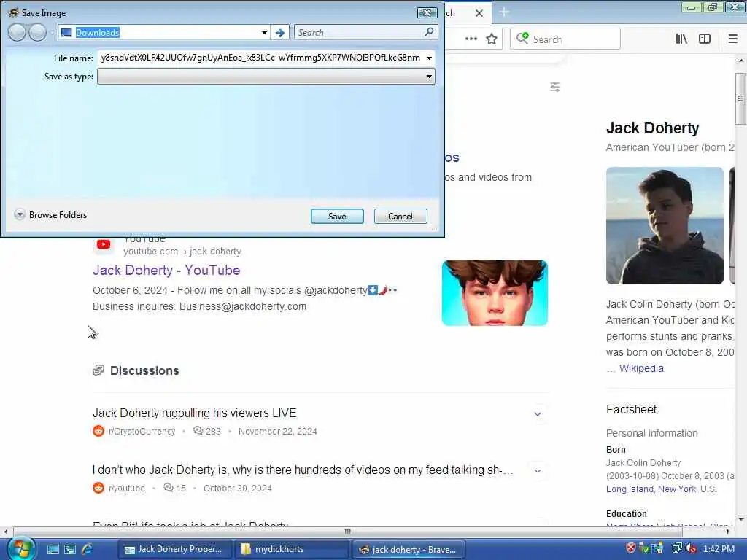Screen dimensions: 747x560
Task: Click the 15 comments icon
Action: pos(169,488)
